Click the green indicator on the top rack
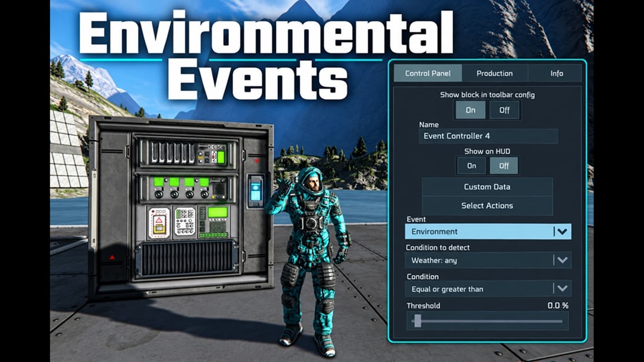 221,157
